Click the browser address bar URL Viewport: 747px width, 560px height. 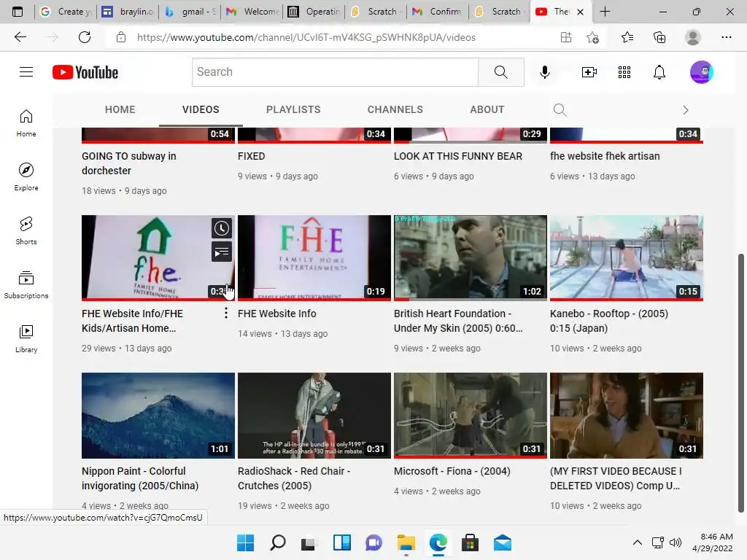[x=306, y=37]
